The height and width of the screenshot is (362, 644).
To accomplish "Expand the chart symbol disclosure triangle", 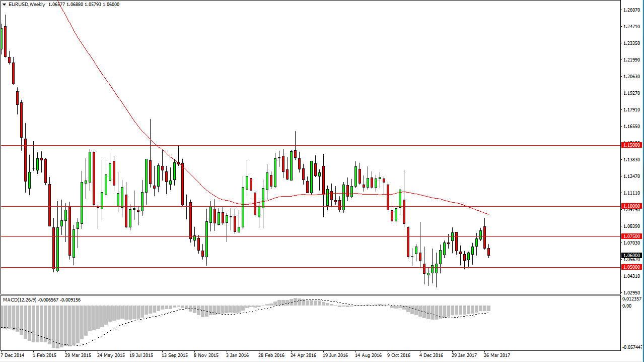I will coord(5,4).
